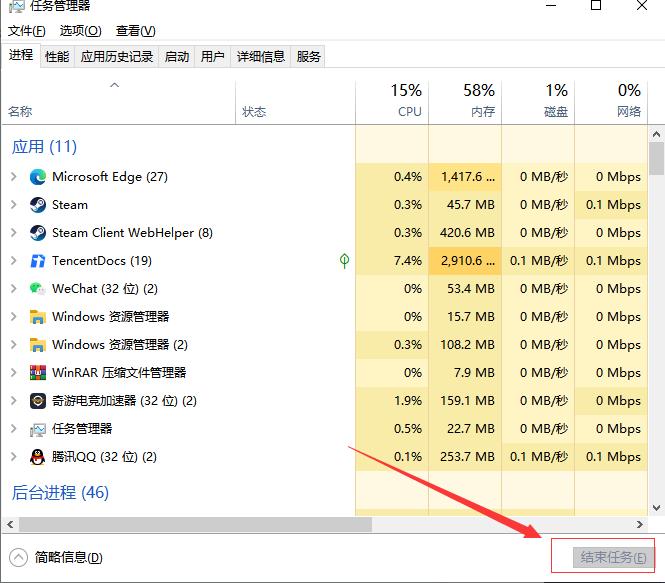Click TencentDocs memory value 2,910.6
The width and height of the screenshot is (665, 583).
467,261
